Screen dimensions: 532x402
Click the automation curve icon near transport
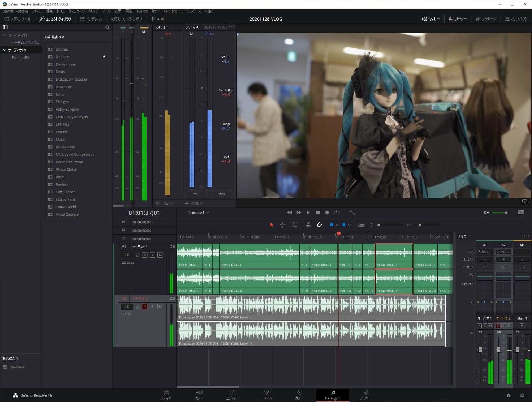(x=352, y=213)
